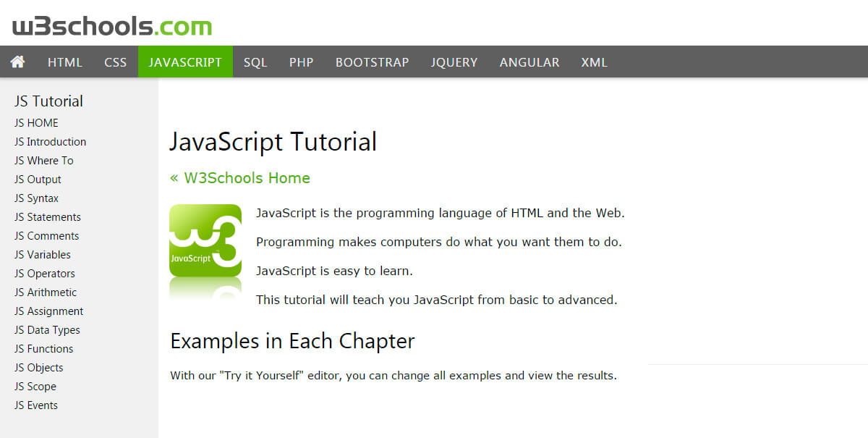Go to the ANGULAR navigation item
Image resolution: width=868 pixels, height=438 pixels.
529,62
